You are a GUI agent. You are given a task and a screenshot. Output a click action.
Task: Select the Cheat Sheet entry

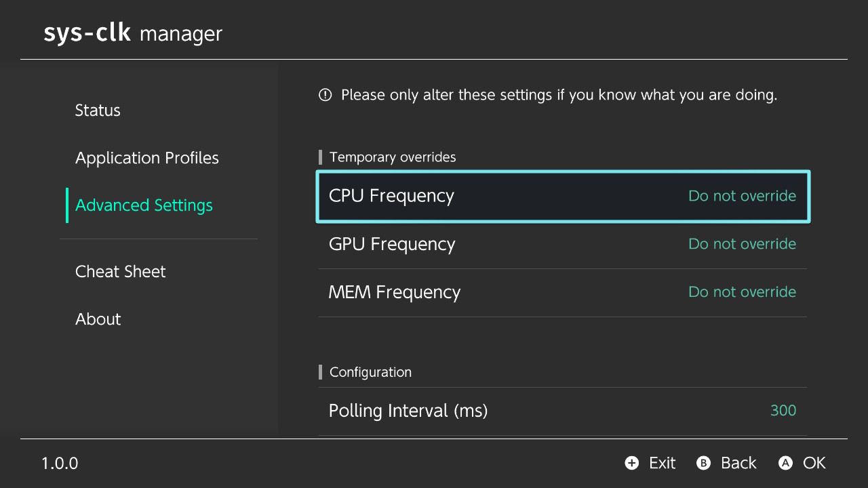(120, 271)
